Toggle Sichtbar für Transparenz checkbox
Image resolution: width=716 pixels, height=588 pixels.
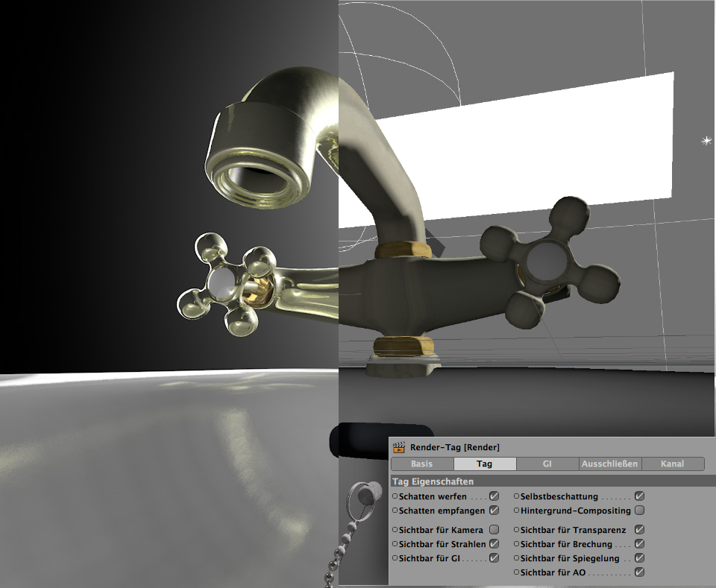point(640,530)
